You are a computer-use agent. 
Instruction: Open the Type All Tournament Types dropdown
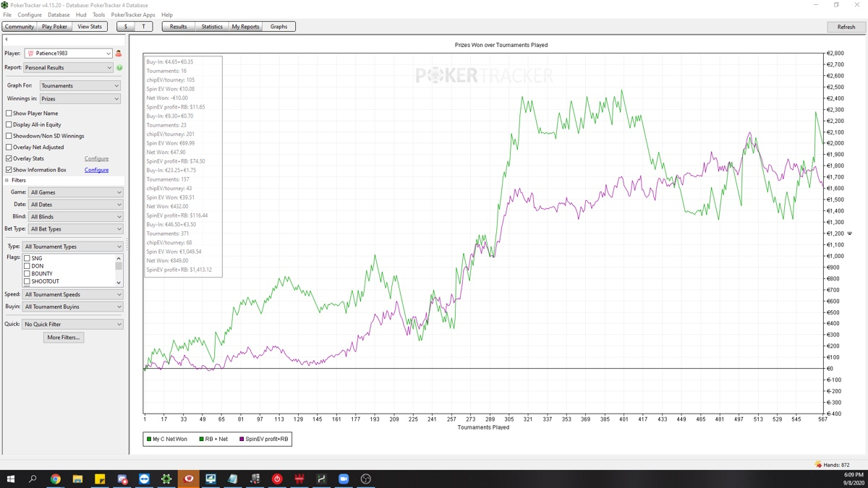coord(72,247)
